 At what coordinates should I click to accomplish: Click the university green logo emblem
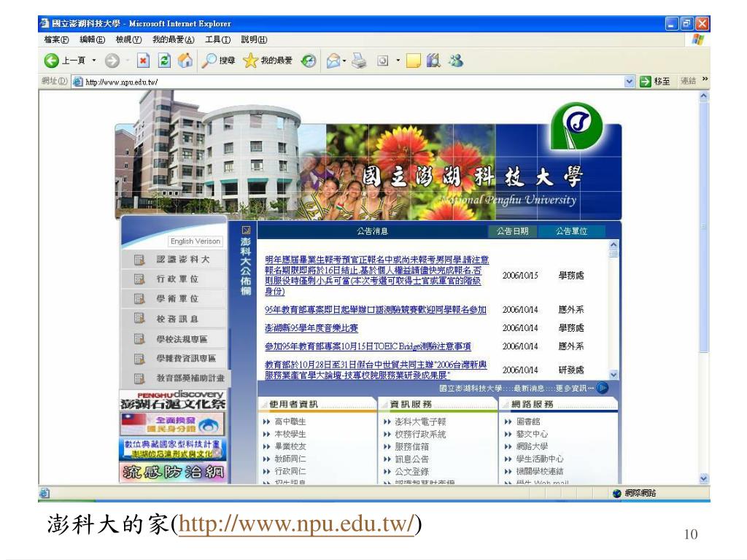(576, 125)
